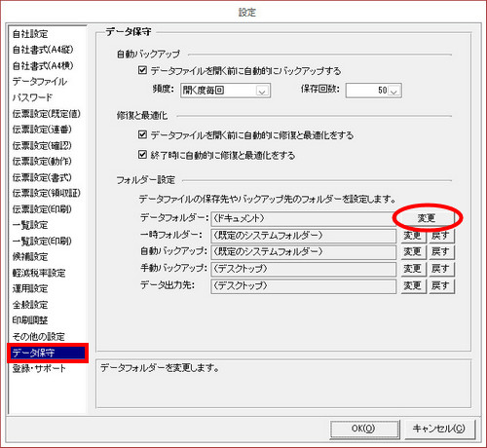Toggle repair and optimize on exit checkbox

pyautogui.click(x=142, y=155)
